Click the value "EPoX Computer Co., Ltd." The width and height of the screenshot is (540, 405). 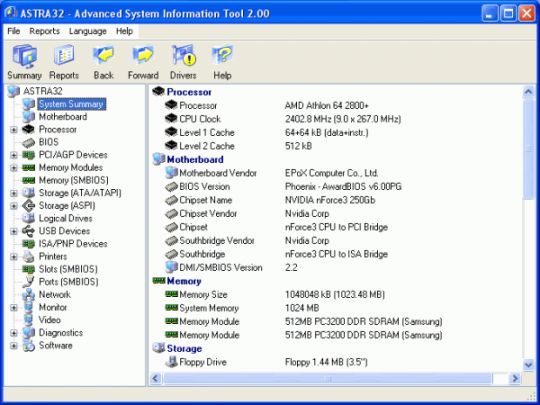coord(331,173)
